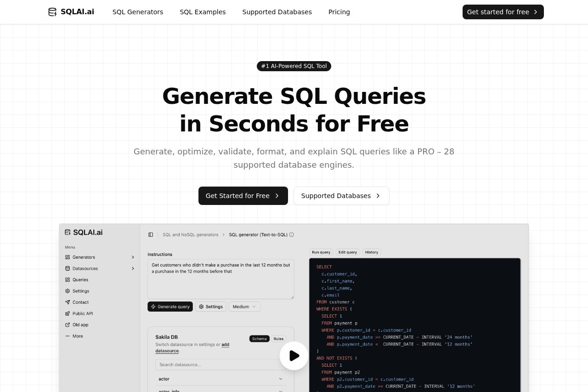Select the Run query tab

click(321, 252)
